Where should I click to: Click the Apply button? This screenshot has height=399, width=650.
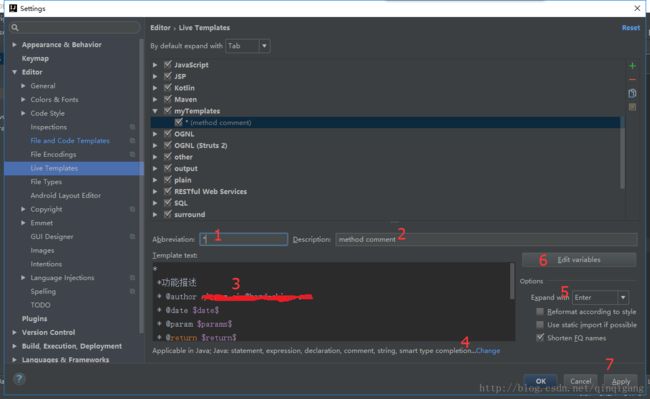pos(621,381)
